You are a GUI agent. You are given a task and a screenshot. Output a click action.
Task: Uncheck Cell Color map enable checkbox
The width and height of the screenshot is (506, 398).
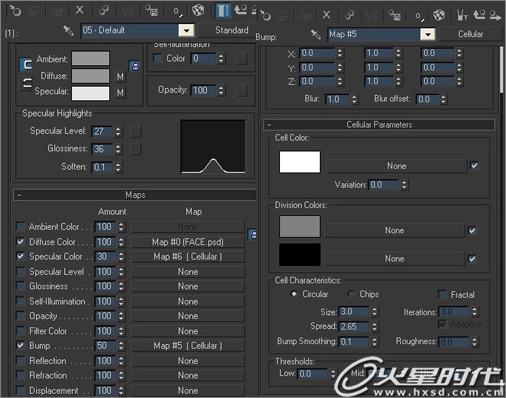tap(474, 165)
